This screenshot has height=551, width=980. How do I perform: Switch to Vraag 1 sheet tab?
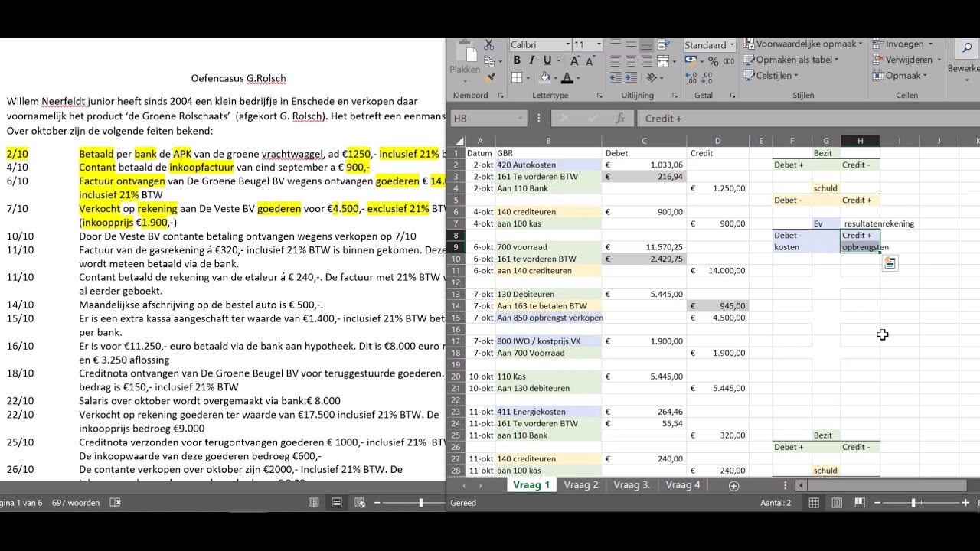tap(531, 485)
